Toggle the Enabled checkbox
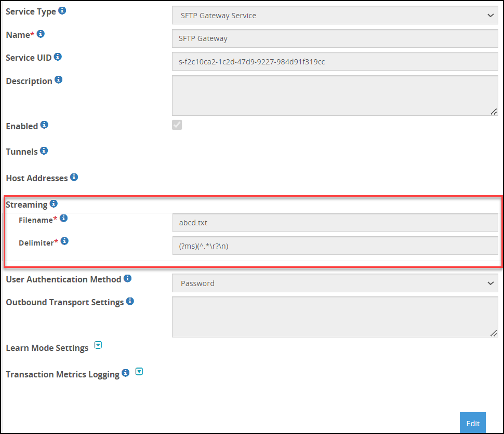 pyautogui.click(x=177, y=125)
